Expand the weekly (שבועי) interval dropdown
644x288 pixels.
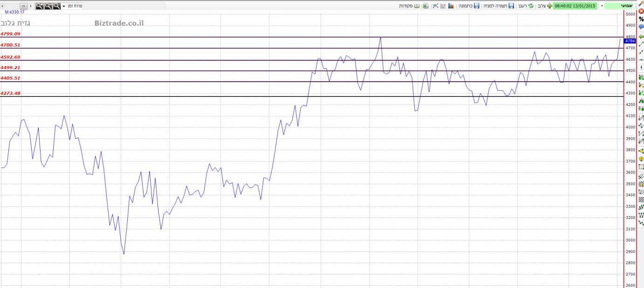click(x=602, y=6)
